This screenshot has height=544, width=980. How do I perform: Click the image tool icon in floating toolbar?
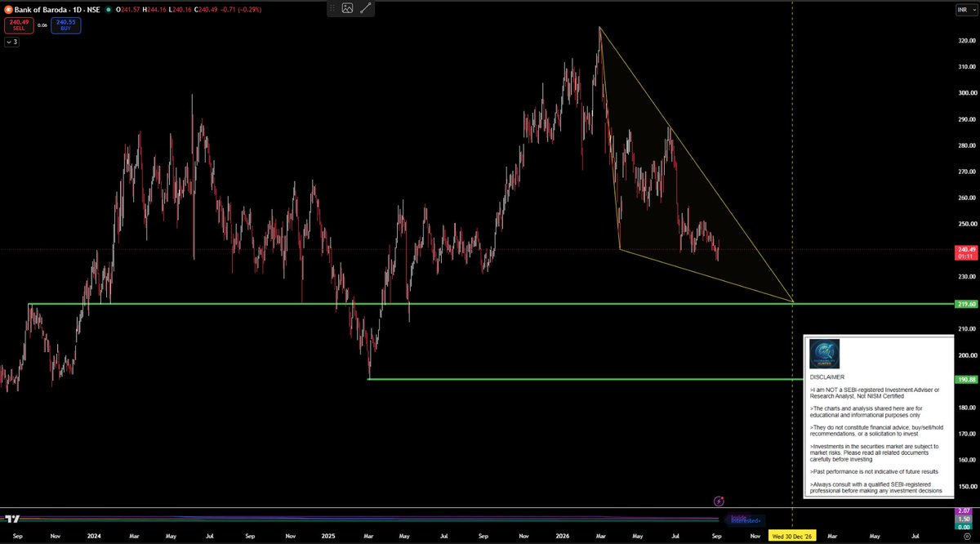tap(347, 8)
